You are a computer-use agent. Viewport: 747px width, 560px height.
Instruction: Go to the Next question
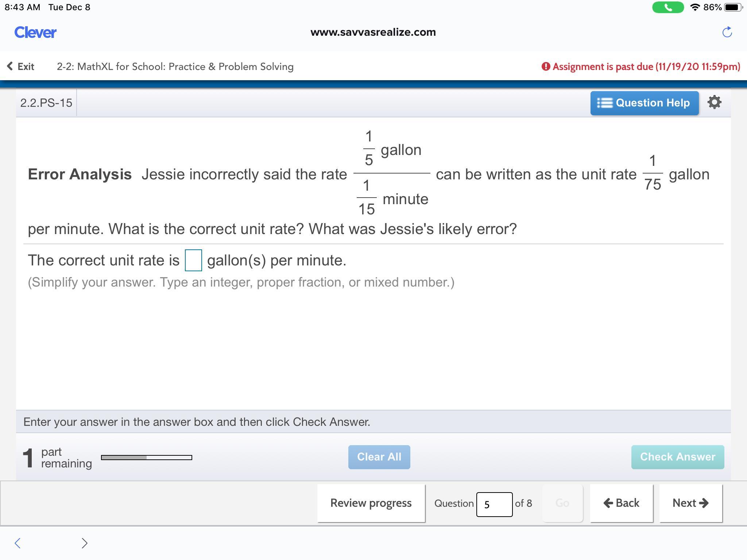690,503
